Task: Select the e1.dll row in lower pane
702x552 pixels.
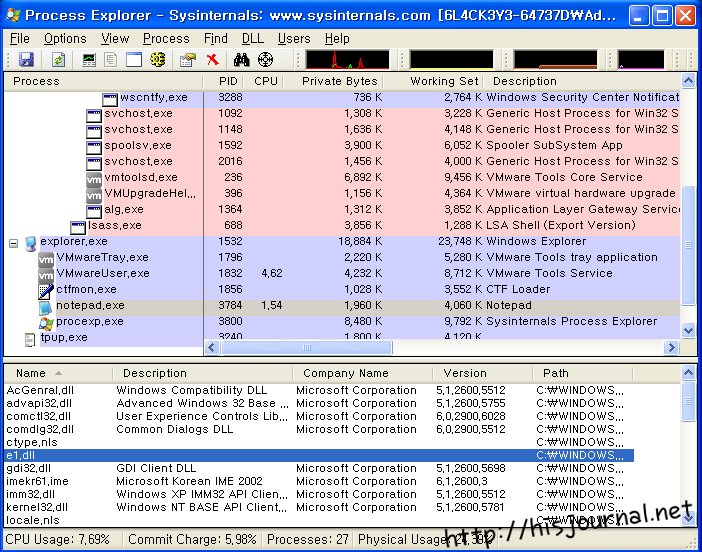Action: pyautogui.click(x=319, y=455)
